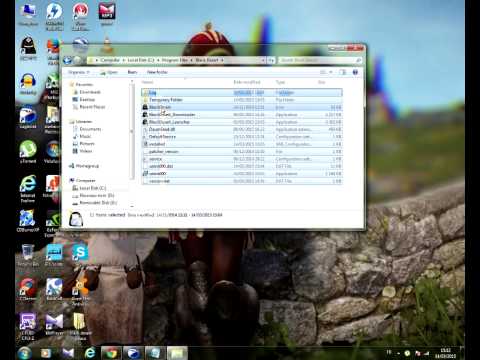Image resolution: width=480 pixels, height=360 pixels.
Task: Open the Computer desktop icon
Action: click(28, 14)
